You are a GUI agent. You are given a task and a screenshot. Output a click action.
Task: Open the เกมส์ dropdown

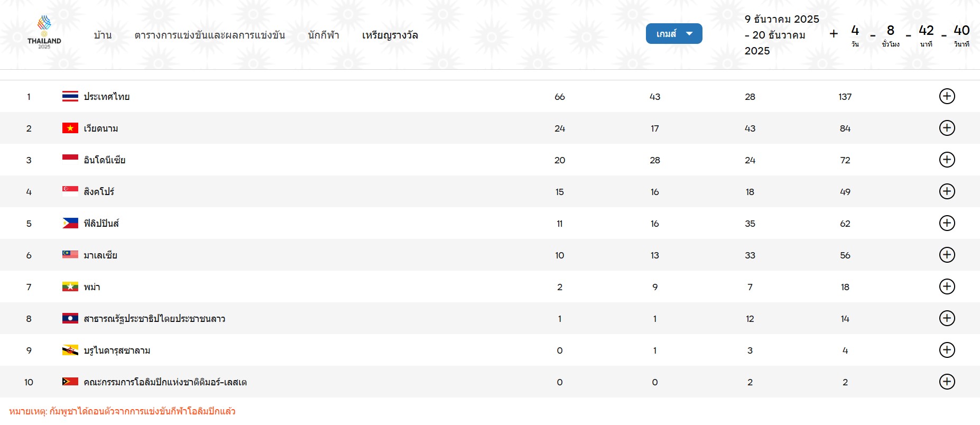pos(673,34)
